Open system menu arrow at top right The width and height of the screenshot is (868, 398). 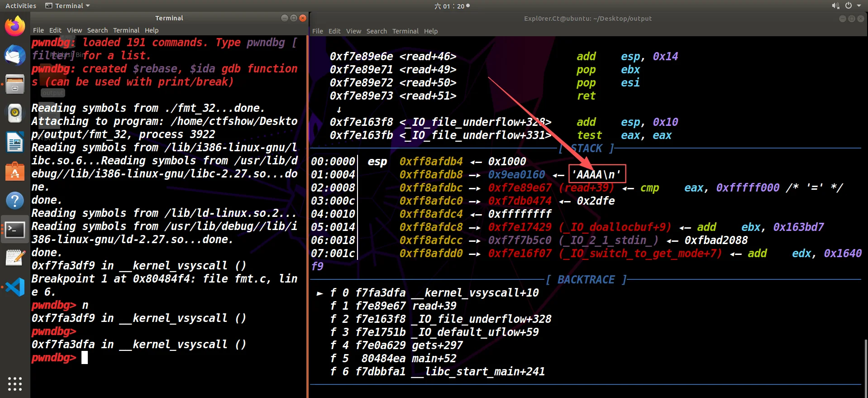point(859,6)
